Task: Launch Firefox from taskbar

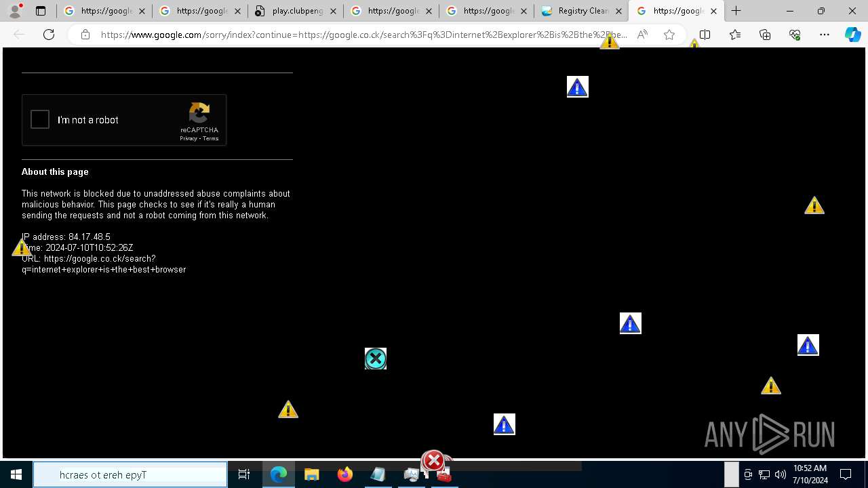Action: tap(345, 474)
